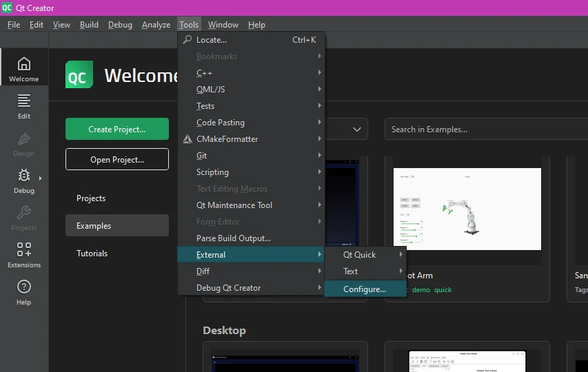The image size is (588, 372).
Task: Click the demo tag link
Action: pos(420,290)
